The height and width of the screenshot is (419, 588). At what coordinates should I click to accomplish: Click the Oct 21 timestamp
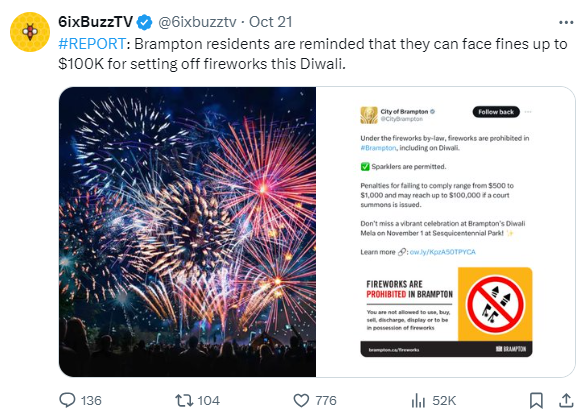(271, 22)
